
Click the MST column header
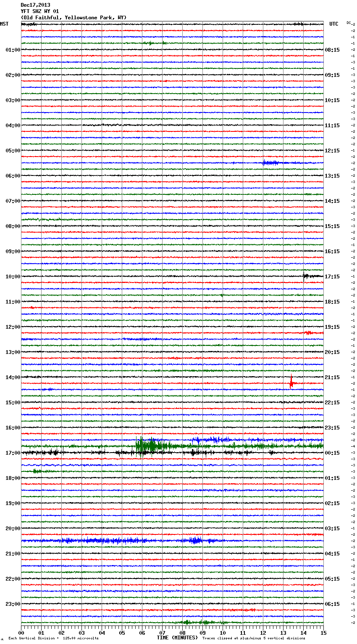pyautogui.click(x=4, y=24)
